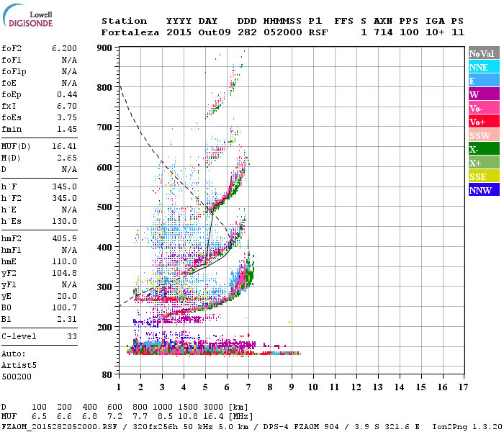Select the Artist5 auto-scaling label

tap(17, 365)
